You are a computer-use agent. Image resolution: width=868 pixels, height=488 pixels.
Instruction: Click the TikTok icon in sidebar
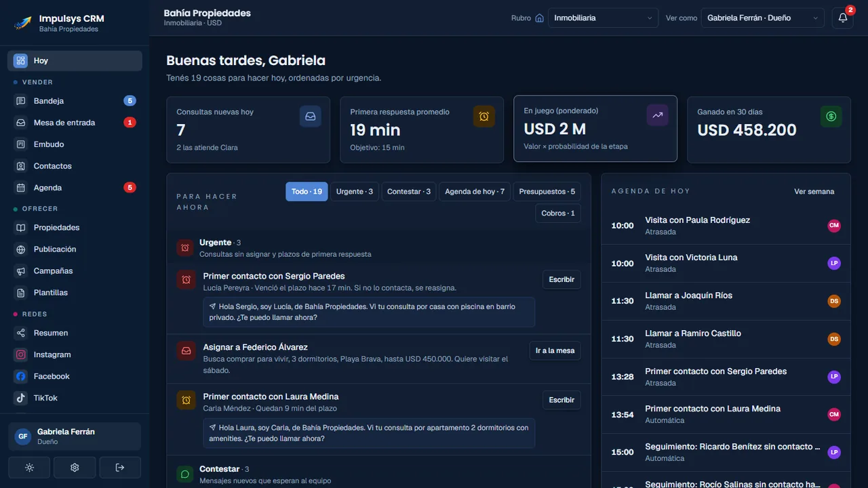[21, 398]
